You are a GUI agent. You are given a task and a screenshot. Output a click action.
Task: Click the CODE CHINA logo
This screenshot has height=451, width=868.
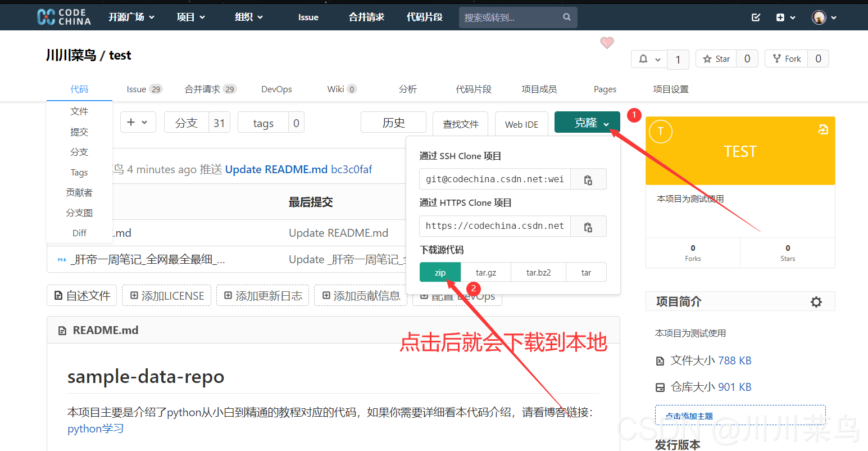(64, 17)
